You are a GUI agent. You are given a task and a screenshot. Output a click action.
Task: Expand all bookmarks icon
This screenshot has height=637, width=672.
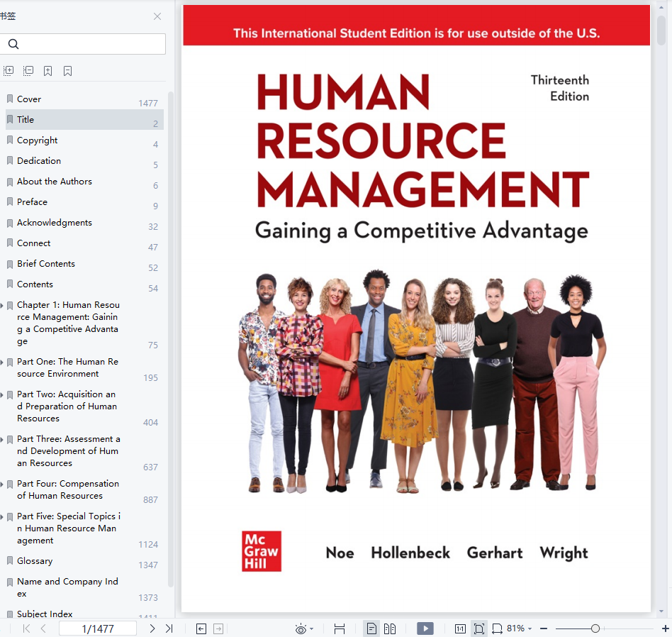[x=9, y=71]
